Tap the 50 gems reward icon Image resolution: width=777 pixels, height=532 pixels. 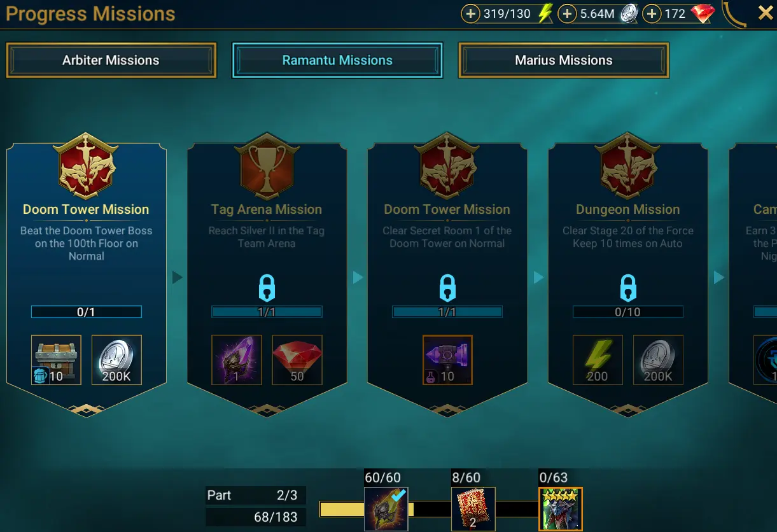297,360
